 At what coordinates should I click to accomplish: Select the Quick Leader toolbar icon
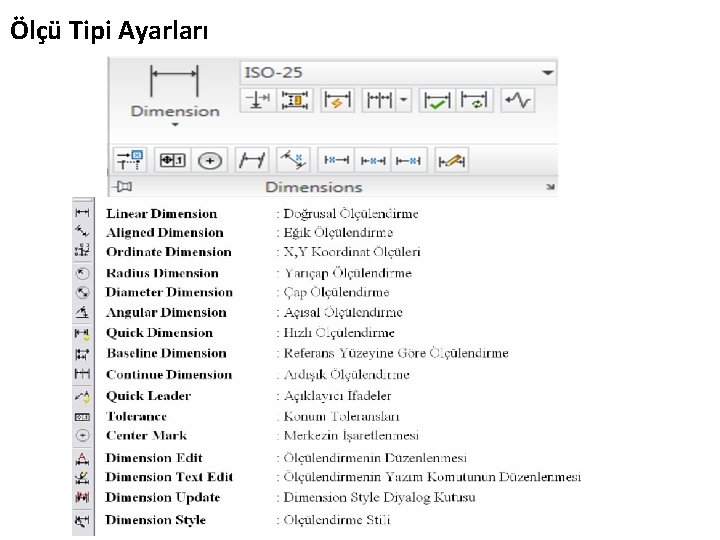click(82, 395)
